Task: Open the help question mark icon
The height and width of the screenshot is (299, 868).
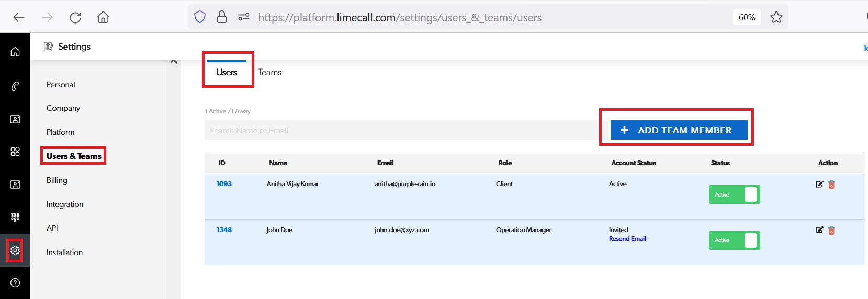Action: pos(15,283)
